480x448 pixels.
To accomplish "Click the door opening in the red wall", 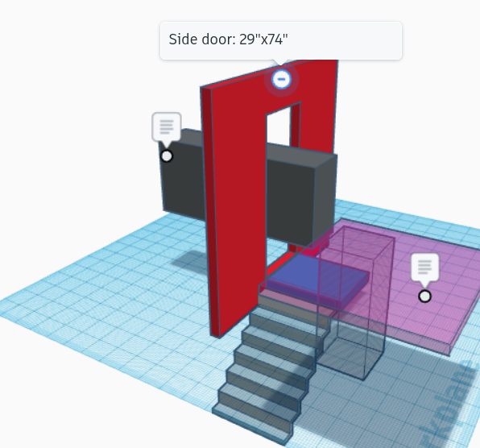I will click(x=278, y=129).
